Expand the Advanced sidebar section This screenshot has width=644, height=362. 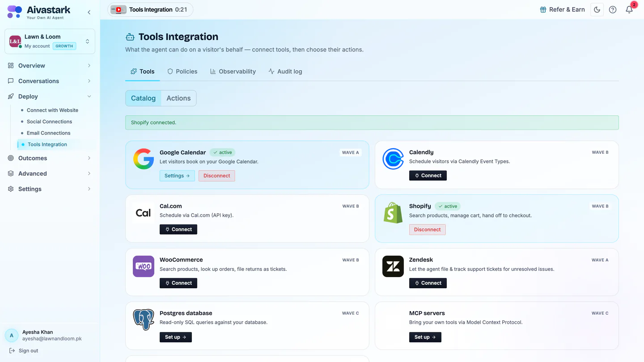(50, 173)
